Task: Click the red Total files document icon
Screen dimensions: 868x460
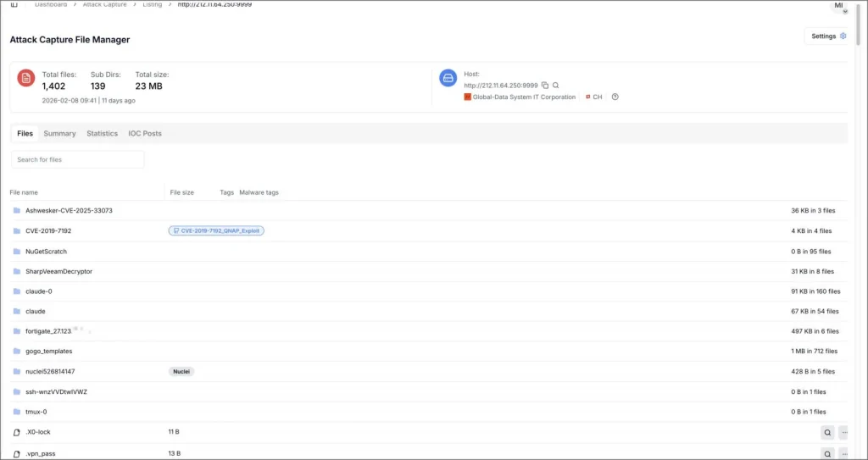Action: point(26,78)
